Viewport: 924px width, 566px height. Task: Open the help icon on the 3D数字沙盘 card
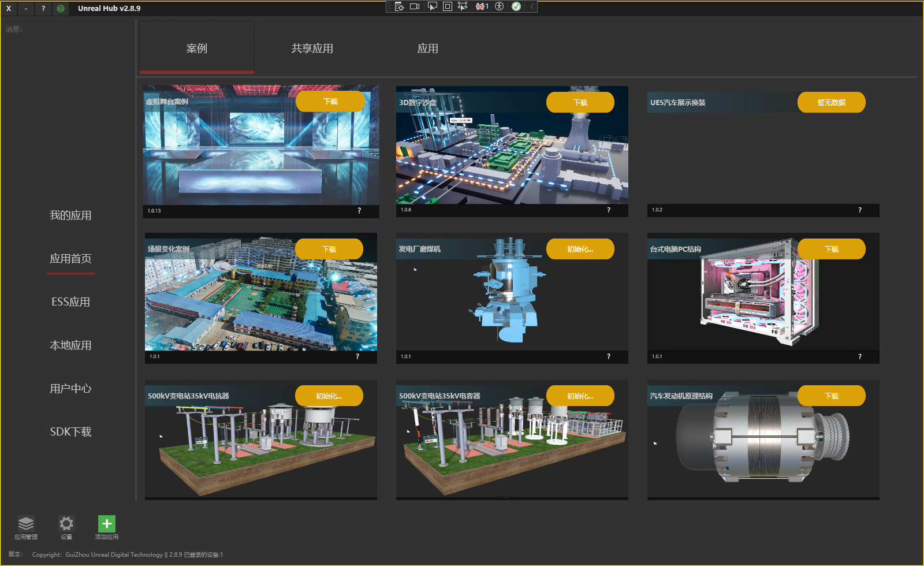pos(608,210)
